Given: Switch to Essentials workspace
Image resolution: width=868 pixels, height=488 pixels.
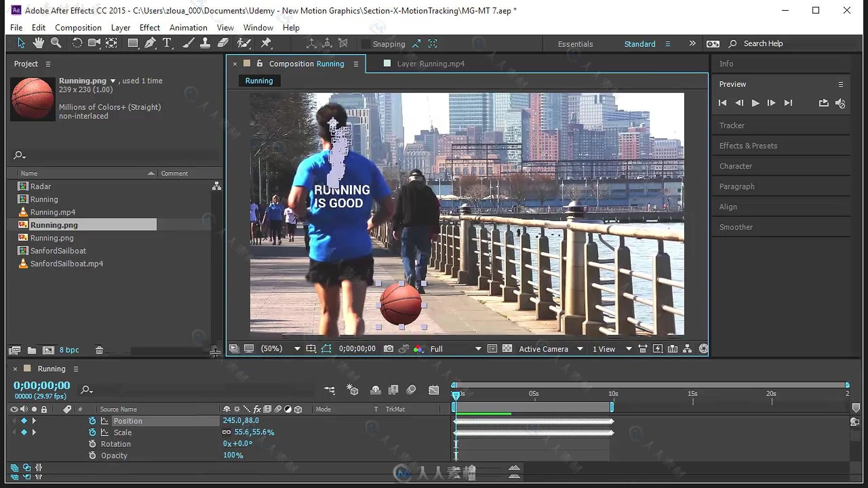Looking at the screenshot, I should pos(575,44).
